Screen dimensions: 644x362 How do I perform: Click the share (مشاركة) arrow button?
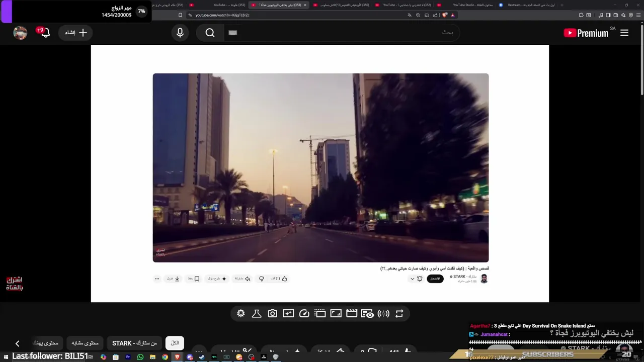coord(243,279)
